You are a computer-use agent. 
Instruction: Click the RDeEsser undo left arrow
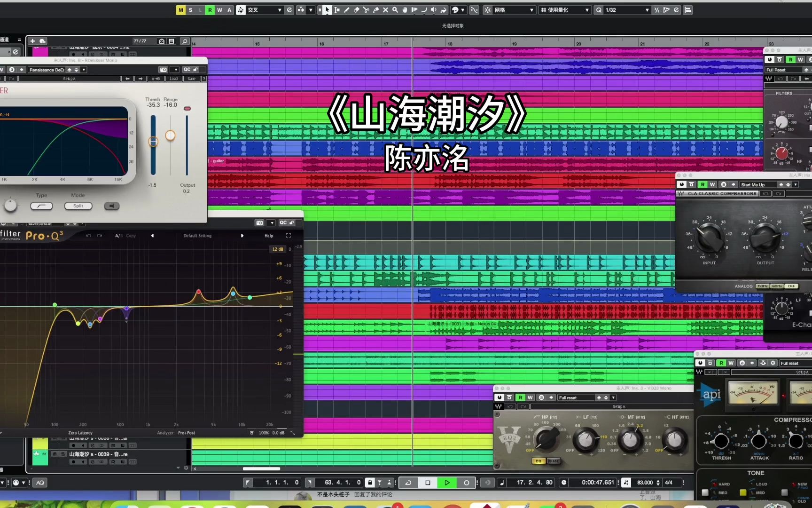click(127, 79)
